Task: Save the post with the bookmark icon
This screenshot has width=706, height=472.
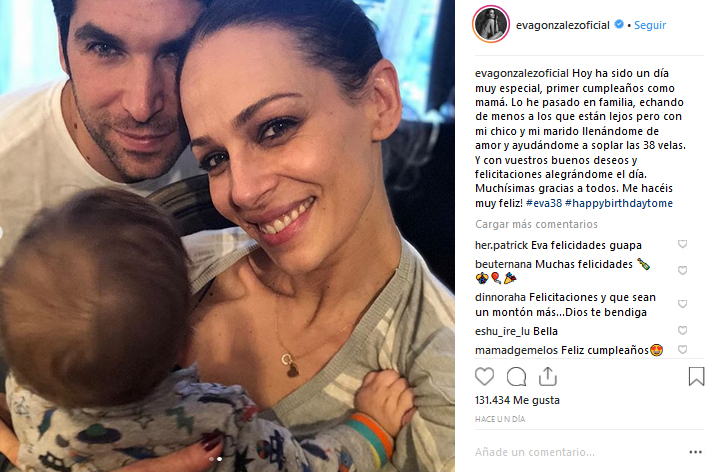Action: tap(696, 376)
